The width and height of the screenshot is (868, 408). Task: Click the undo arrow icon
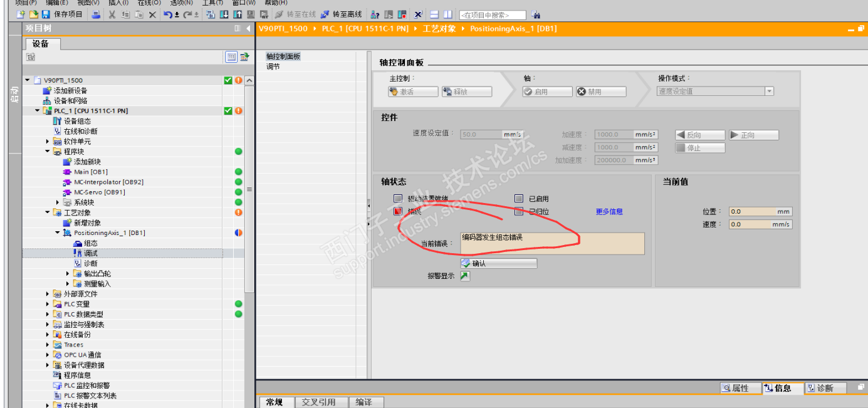click(x=167, y=14)
